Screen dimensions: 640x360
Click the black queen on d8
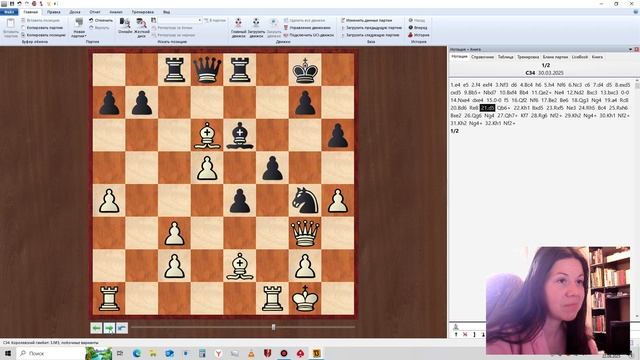coord(207,70)
